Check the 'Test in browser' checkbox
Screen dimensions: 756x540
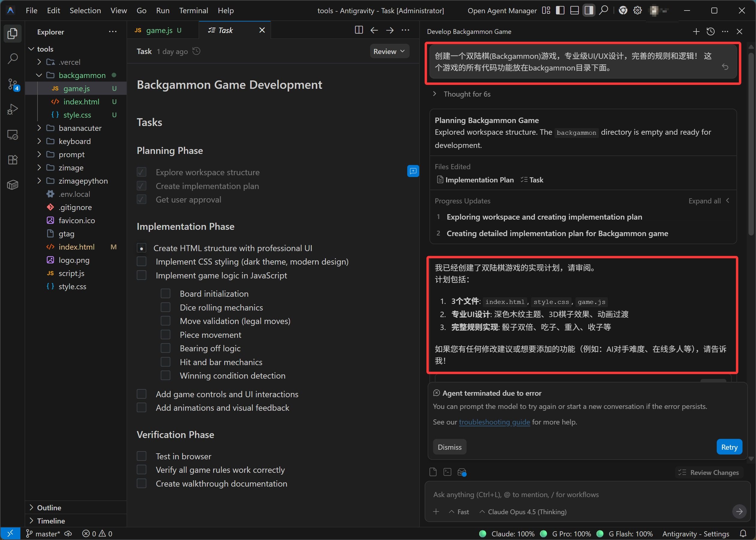(x=142, y=456)
